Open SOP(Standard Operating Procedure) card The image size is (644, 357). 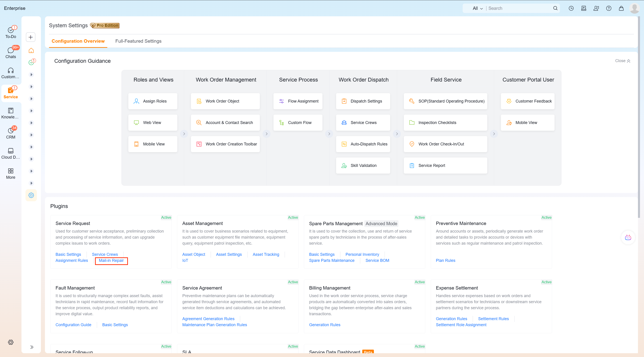[445, 101]
